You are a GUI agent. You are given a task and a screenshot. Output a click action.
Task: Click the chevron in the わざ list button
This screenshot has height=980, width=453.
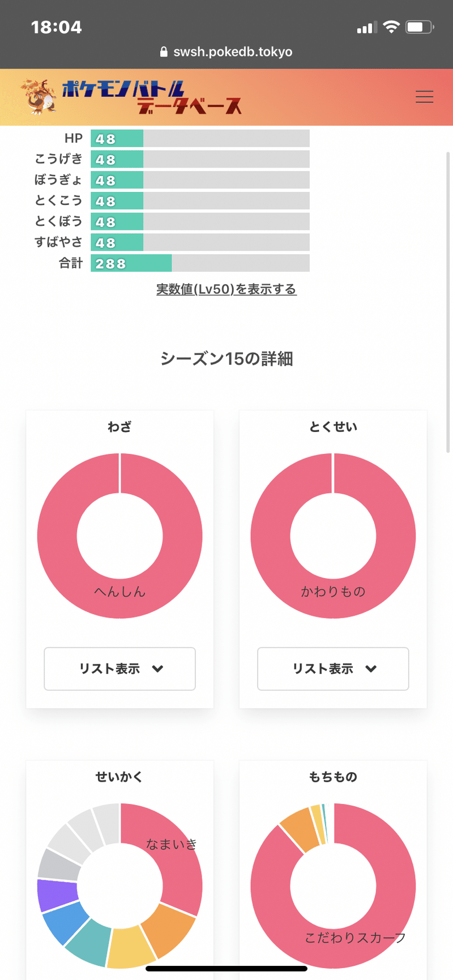158,669
